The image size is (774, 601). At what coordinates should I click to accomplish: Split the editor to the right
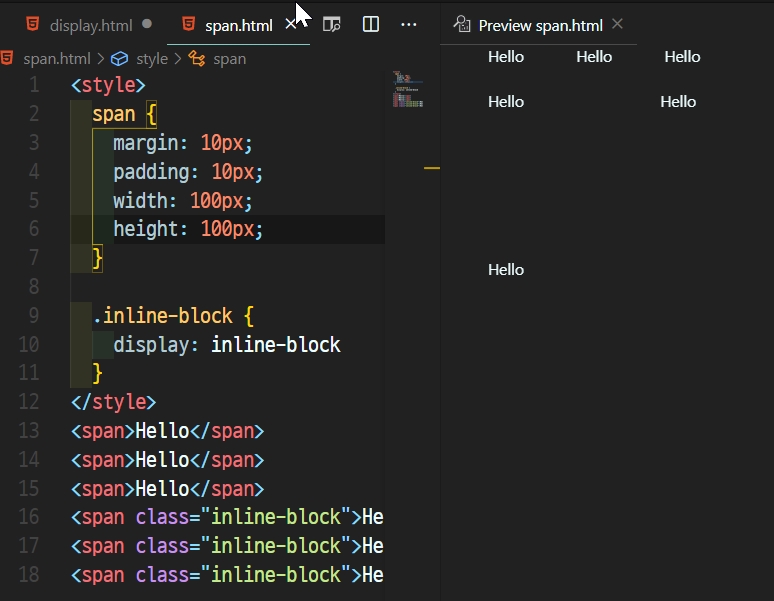point(371,24)
